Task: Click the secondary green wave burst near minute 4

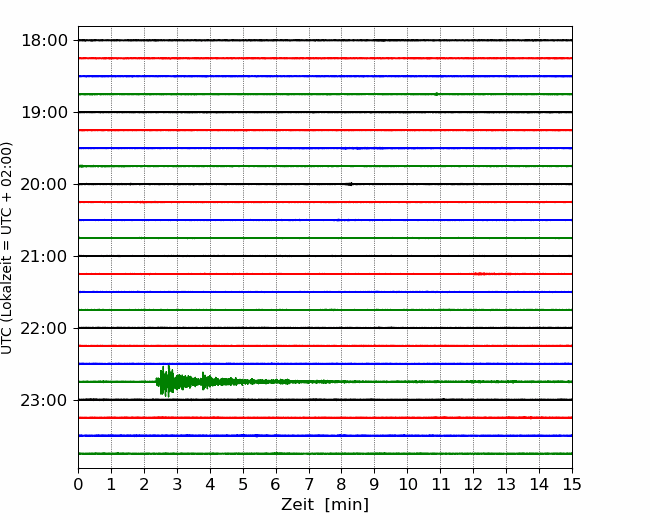Action: [x=206, y=381]
